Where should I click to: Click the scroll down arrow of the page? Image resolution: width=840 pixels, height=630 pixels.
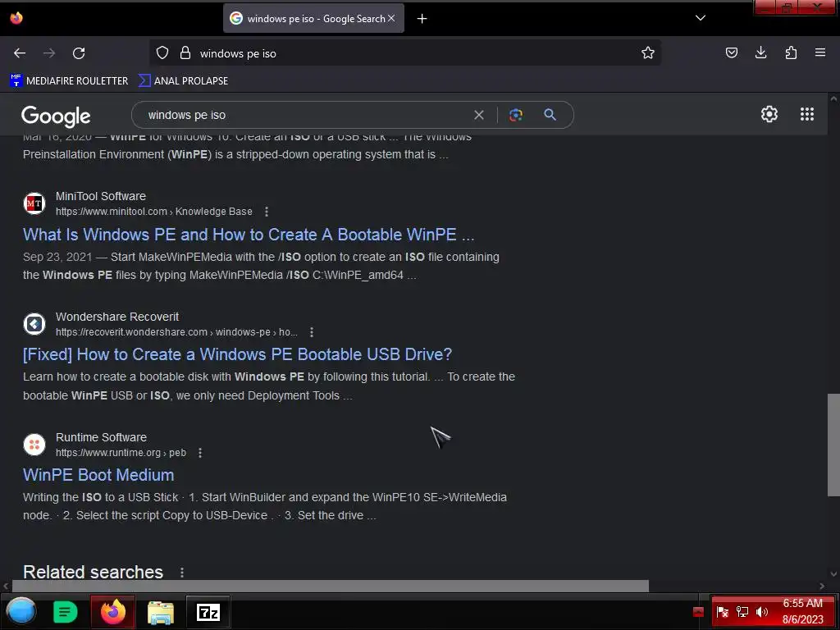[x=833, y=573]
